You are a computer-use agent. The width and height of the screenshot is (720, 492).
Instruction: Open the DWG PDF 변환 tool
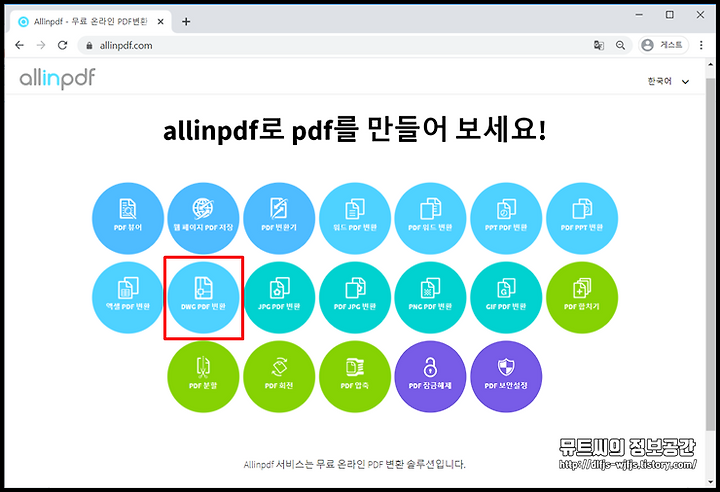pyautogui.click(x=203, y=298)
